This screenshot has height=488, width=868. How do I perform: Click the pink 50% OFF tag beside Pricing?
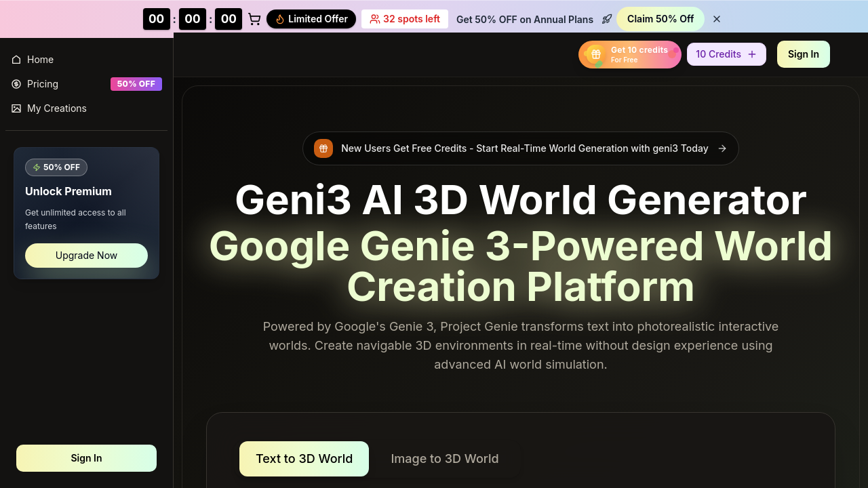[136, 84]
